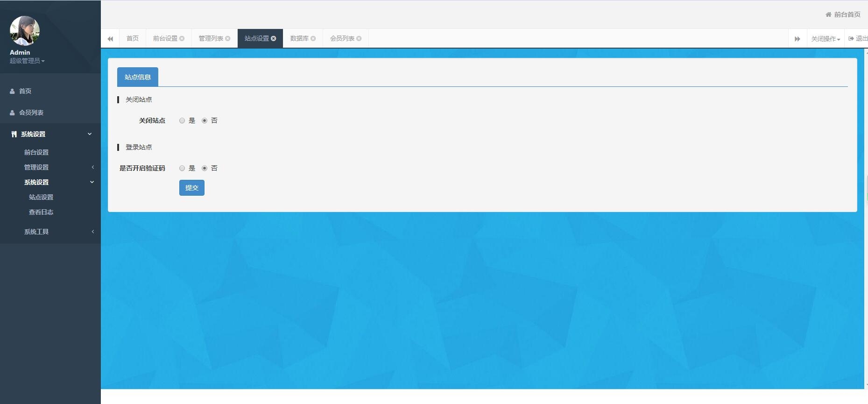Image resolution: width=868 pixels, height=404 pixels.
Task: Open the 关闭操作 dropdown
Action: 825,39
